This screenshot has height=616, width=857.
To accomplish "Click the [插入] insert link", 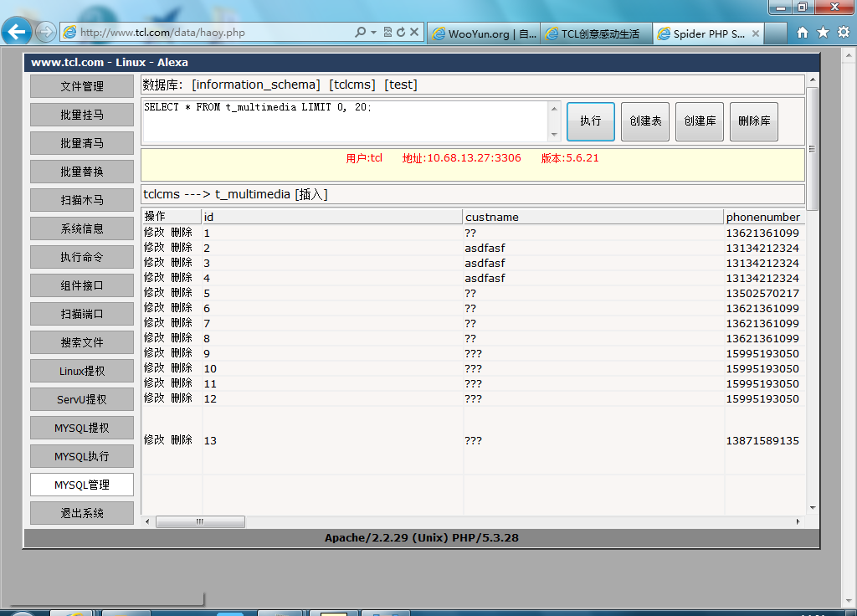I will (x=311, y=194).
